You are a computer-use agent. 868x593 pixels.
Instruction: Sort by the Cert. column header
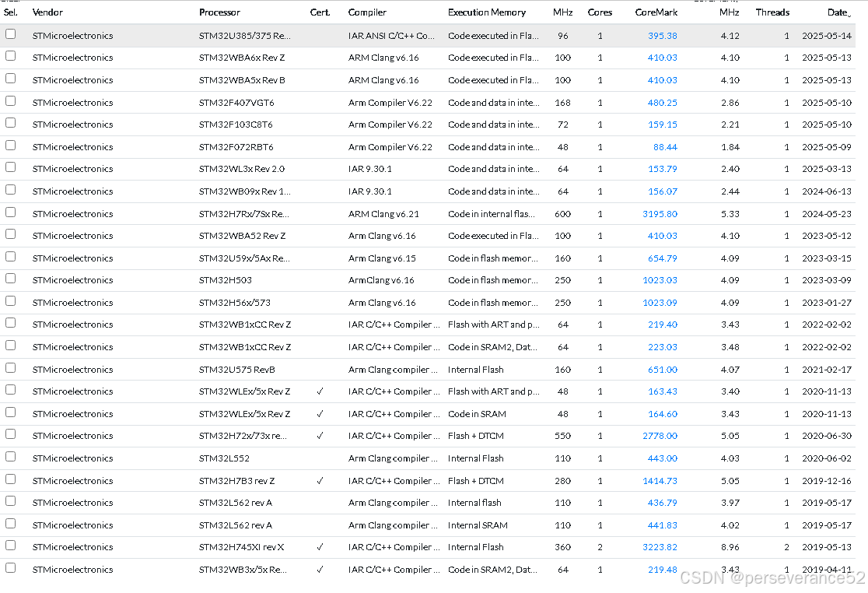click(320, 12)
